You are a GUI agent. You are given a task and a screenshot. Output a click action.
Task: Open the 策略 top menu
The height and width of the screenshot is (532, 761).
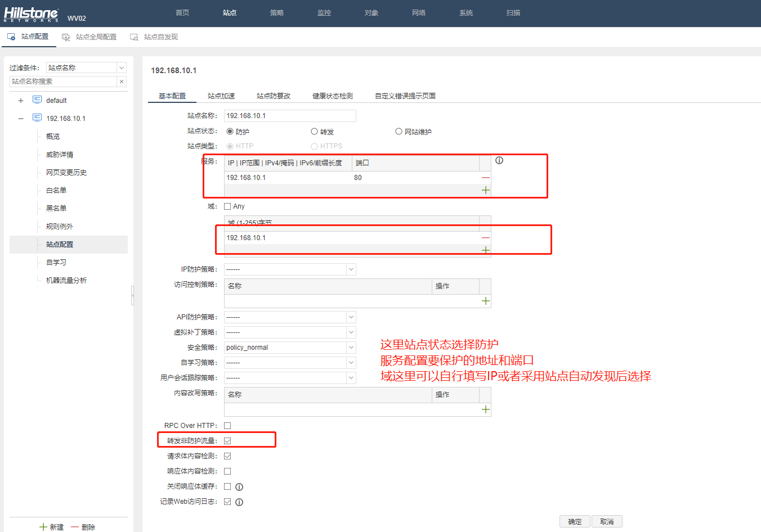point(277,13)
